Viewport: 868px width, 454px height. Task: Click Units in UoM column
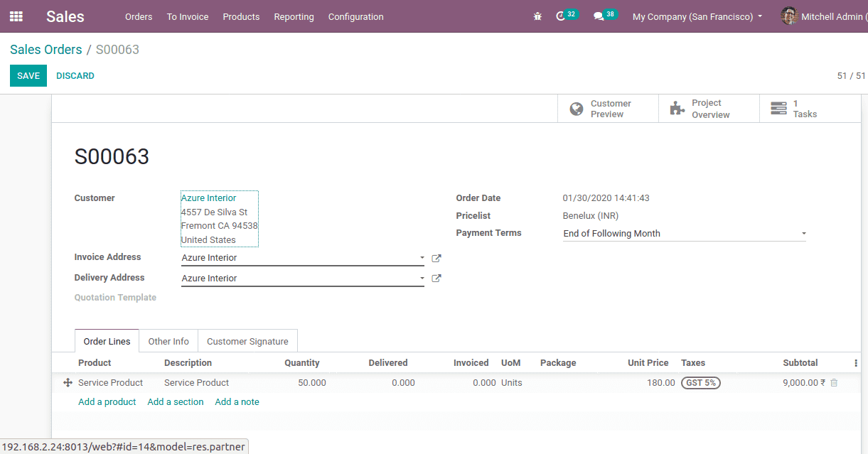pyautogui.click(x=511, y=383)
